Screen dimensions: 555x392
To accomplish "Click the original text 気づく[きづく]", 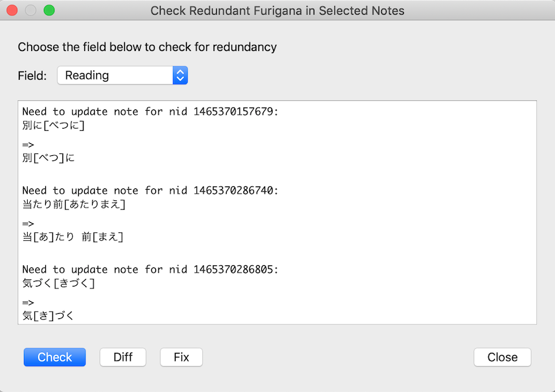I will click(58, 283).
